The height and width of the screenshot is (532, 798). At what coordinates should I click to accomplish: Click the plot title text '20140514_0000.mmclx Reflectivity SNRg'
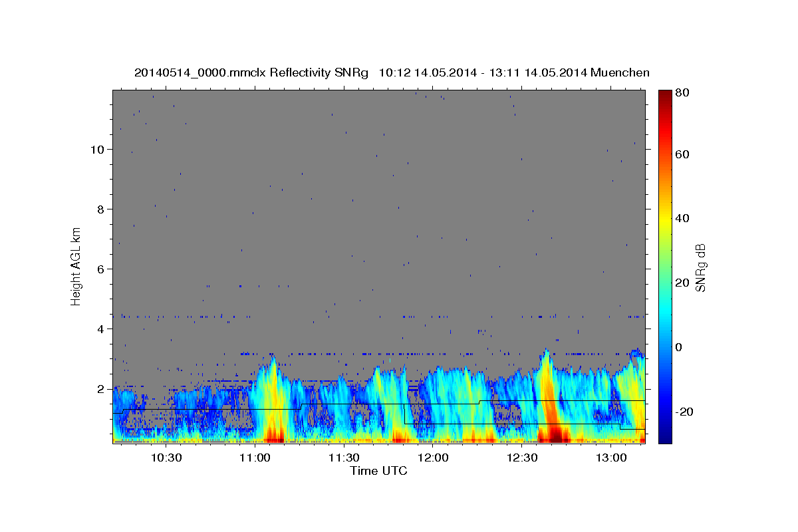coord(251,72)
